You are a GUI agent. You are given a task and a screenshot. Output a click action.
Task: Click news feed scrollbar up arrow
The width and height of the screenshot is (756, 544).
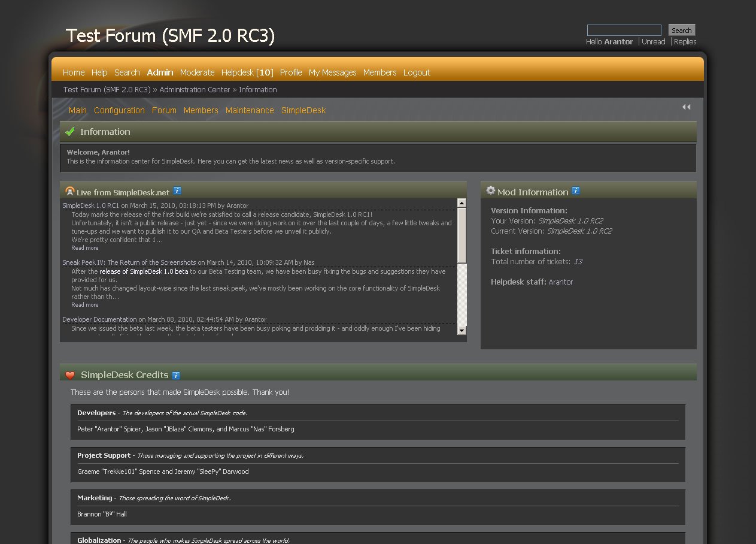(x=462, y=203)
